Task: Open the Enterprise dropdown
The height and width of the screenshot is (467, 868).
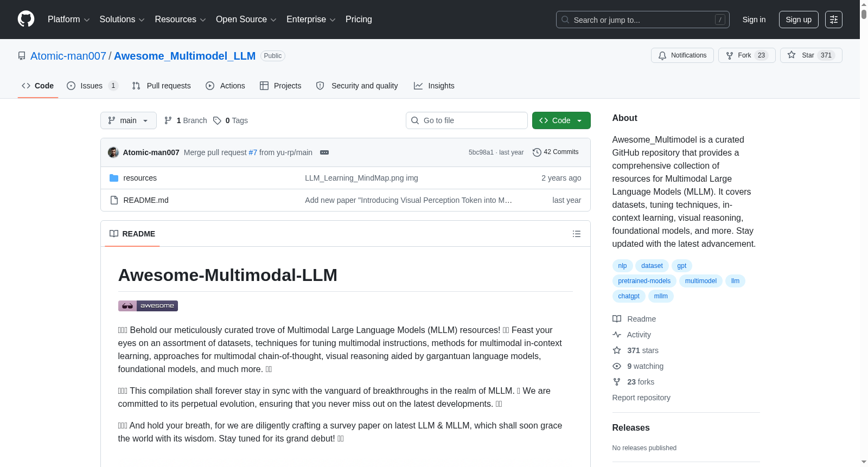Action: point(311,20)
